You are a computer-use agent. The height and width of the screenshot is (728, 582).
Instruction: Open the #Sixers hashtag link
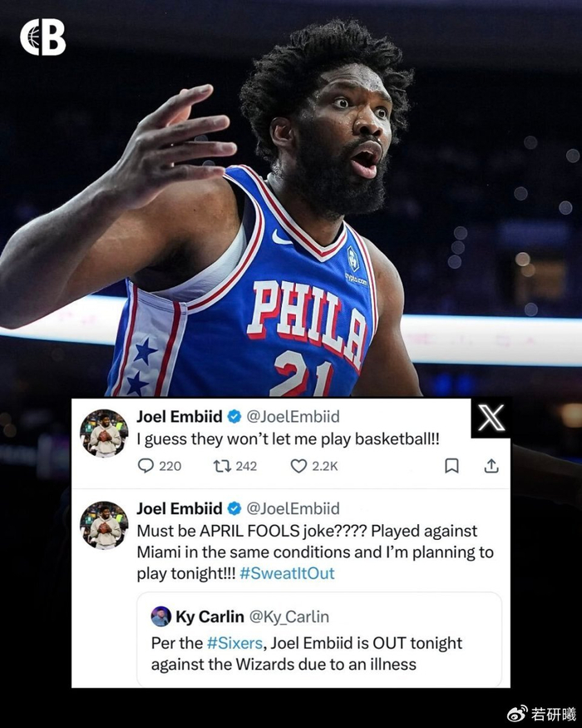[x=234, y=643]
